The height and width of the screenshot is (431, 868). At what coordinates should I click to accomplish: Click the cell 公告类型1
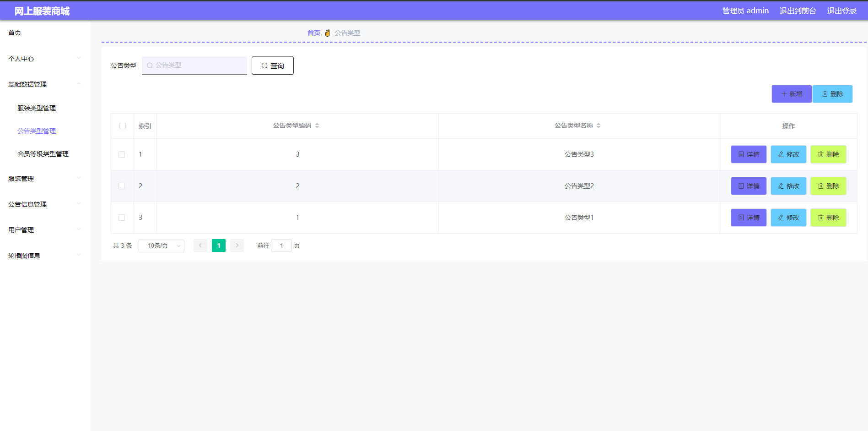(x=579, y=218)
